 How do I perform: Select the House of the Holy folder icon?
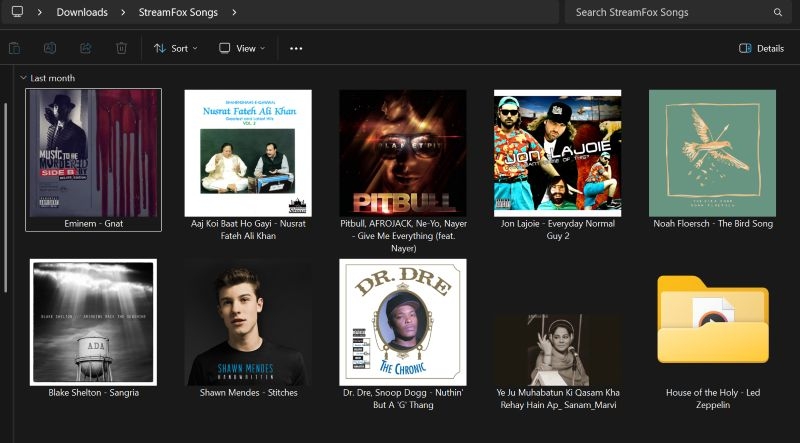tap(713, 319)
